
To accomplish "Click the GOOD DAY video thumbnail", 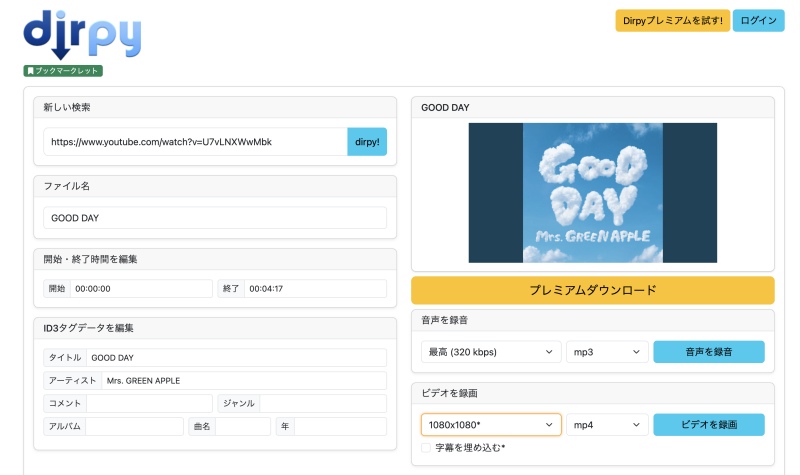I will click(592, 193).
